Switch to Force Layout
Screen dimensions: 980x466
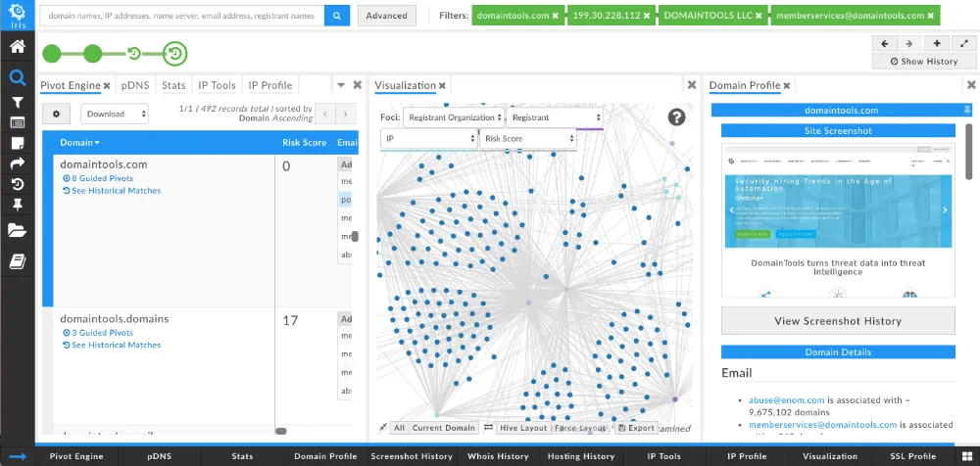click(x=580, y=428)
